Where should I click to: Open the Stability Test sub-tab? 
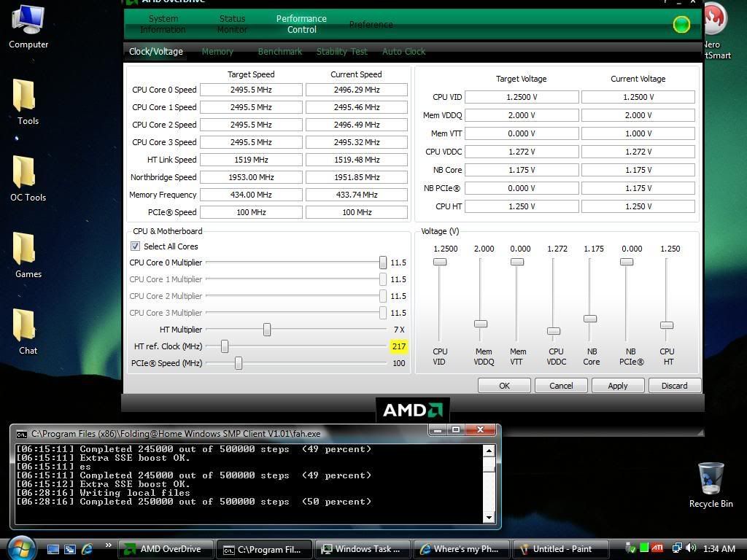coord(342,52)
